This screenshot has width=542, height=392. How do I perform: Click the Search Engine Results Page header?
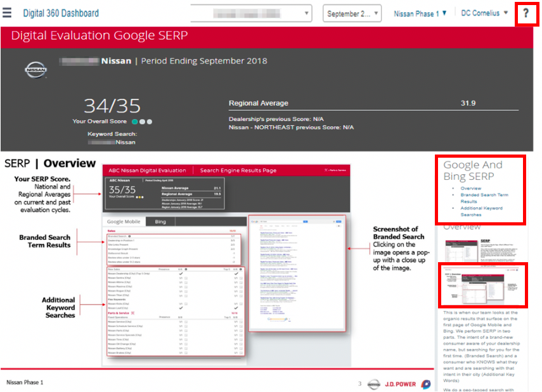coord(238,170)
